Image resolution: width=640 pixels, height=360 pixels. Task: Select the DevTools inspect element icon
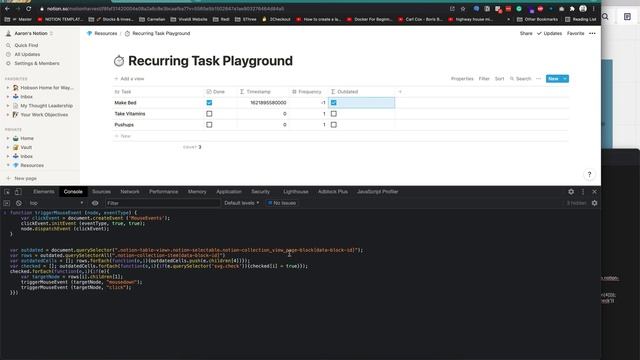tap(7, 192)
